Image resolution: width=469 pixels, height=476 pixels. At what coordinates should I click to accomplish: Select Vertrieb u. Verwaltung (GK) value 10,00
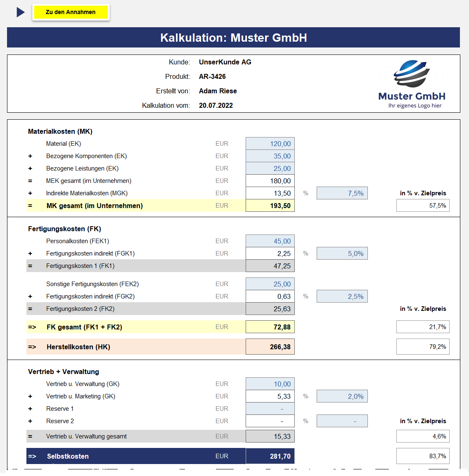pyautogui.click(x=270, y=384)
